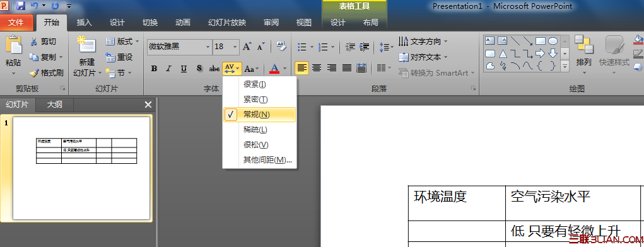The height and width of the screenshot is (247, 644).
Task: Apply shape outline pencil color
Action: pyautogui.click(x=638, y=54)
